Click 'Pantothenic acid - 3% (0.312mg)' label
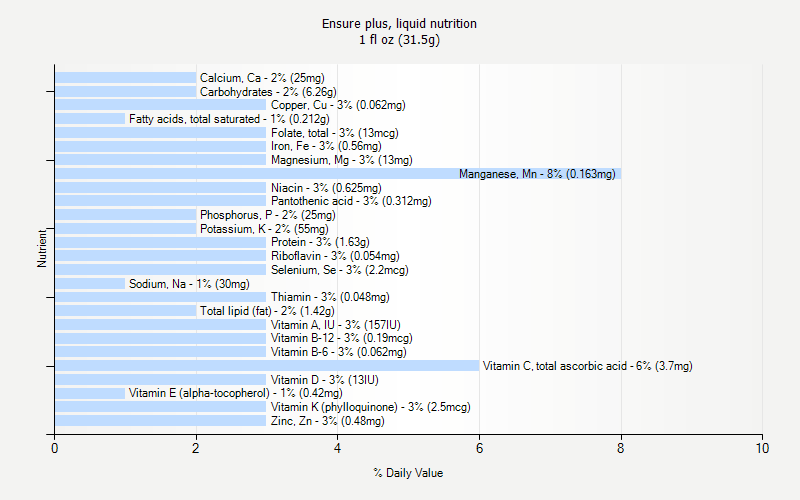Screen dimensions: 800x500 pyautogui.click(x=351, y=201)
